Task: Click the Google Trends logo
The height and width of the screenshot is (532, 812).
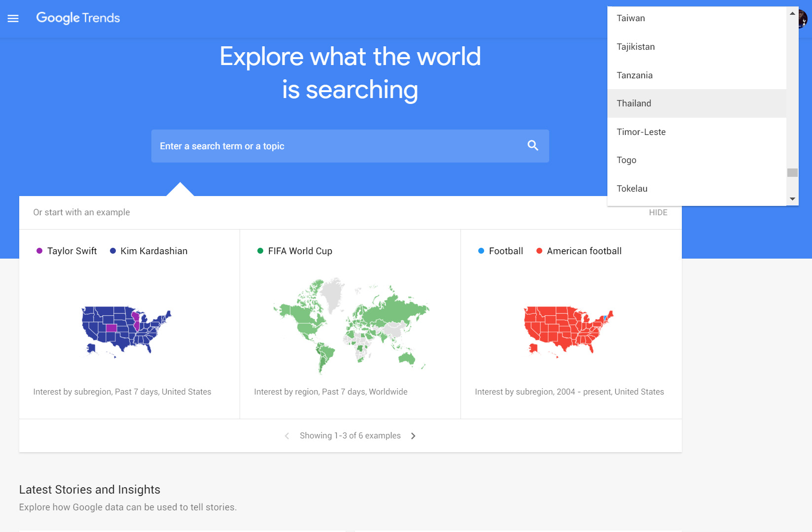Action: coord(78,18)
